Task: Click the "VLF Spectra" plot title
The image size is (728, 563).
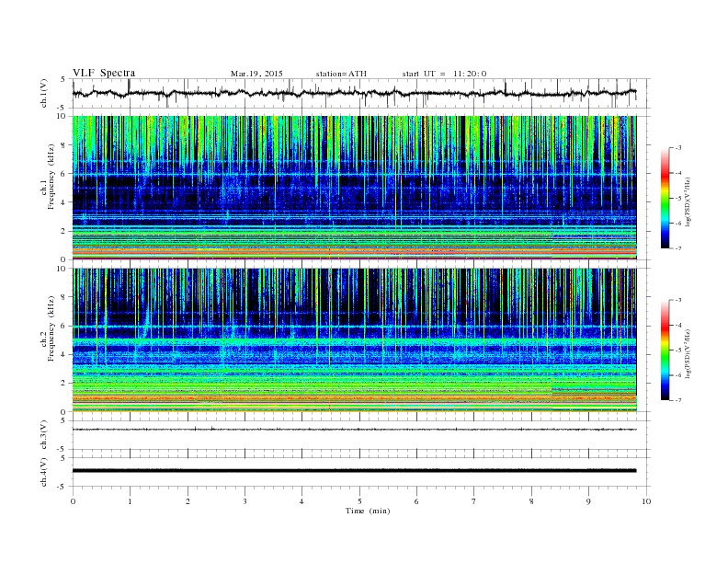Action: (x=104, y=73)
